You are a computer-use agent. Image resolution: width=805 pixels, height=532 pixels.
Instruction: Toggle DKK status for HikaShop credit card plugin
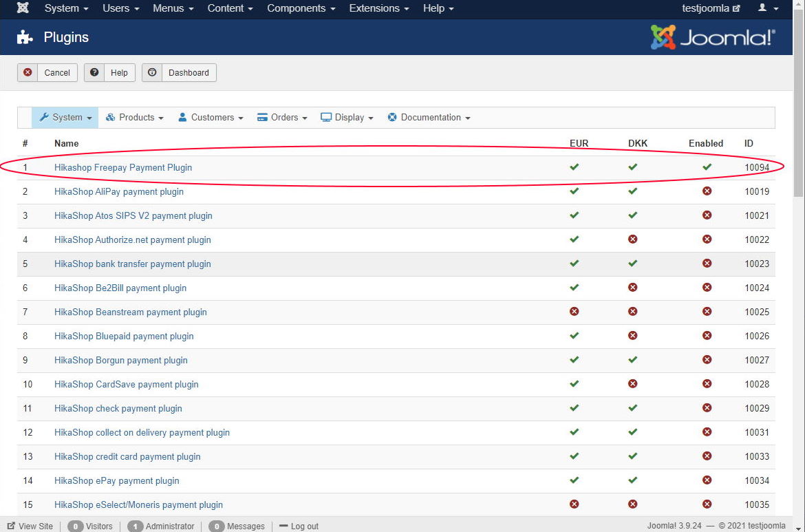[632, 456]
